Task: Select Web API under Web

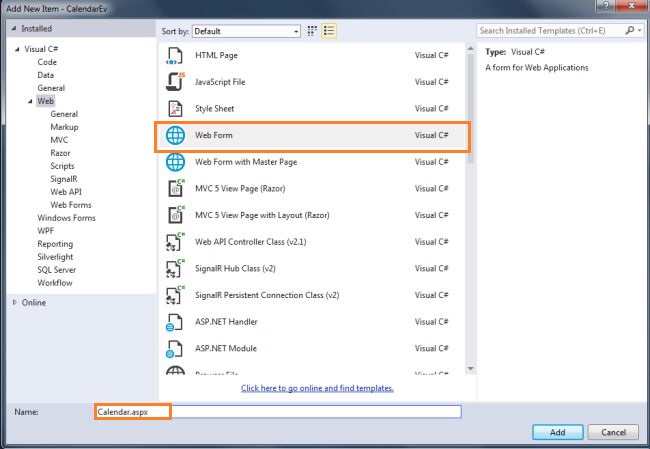Action: pyautogui.click(x=66, y=192)
